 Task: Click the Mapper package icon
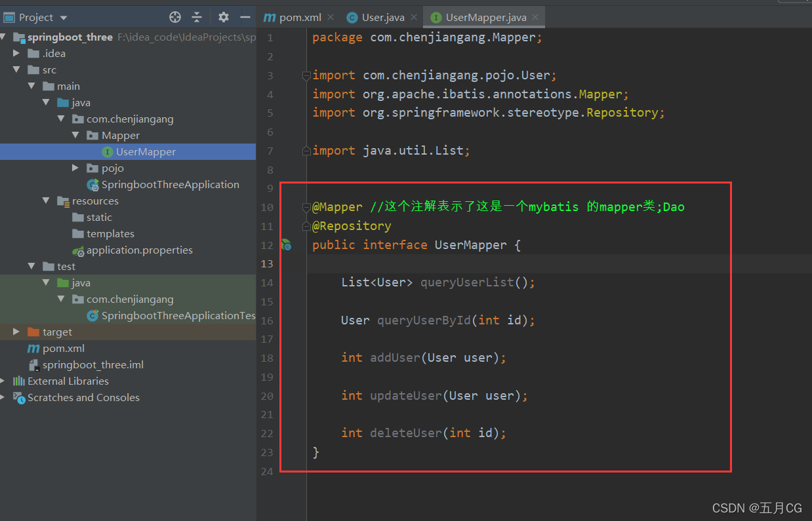pyautogui.click(x=92, y=136)
